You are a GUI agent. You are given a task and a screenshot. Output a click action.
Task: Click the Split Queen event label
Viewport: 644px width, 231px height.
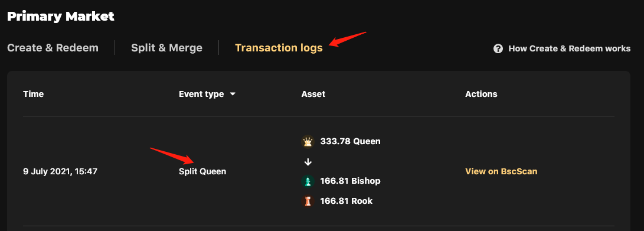[x=202, y=171]
